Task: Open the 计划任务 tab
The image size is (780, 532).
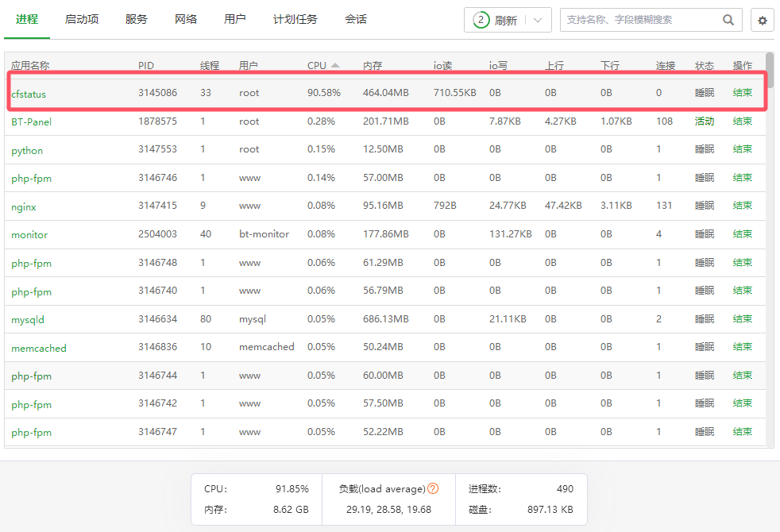Action: click(295, 19)
